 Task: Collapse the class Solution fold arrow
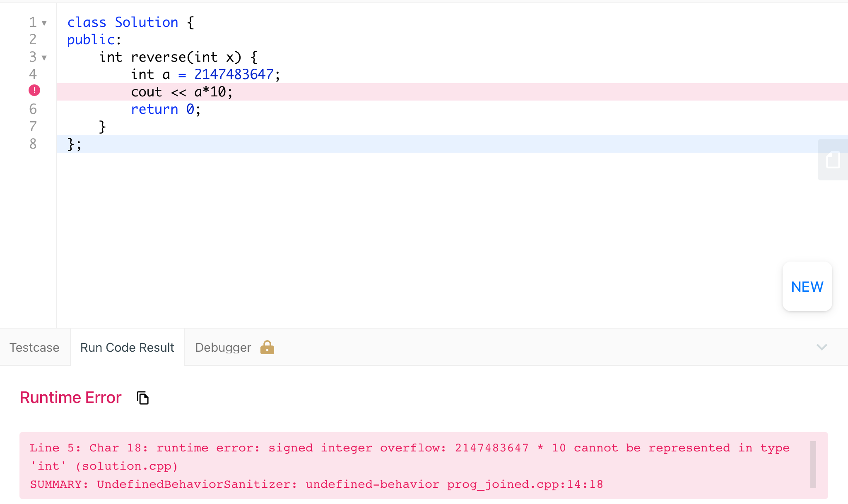(44, 23)
